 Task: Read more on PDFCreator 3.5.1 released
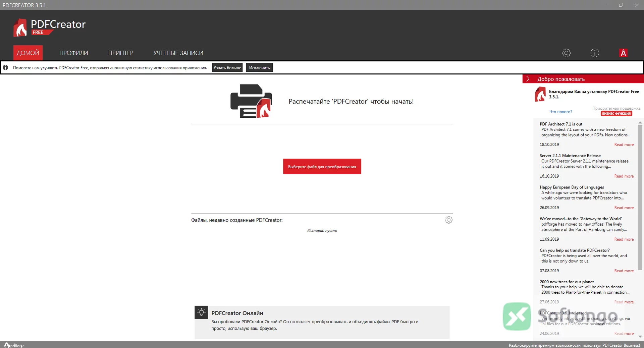[624, 333]
